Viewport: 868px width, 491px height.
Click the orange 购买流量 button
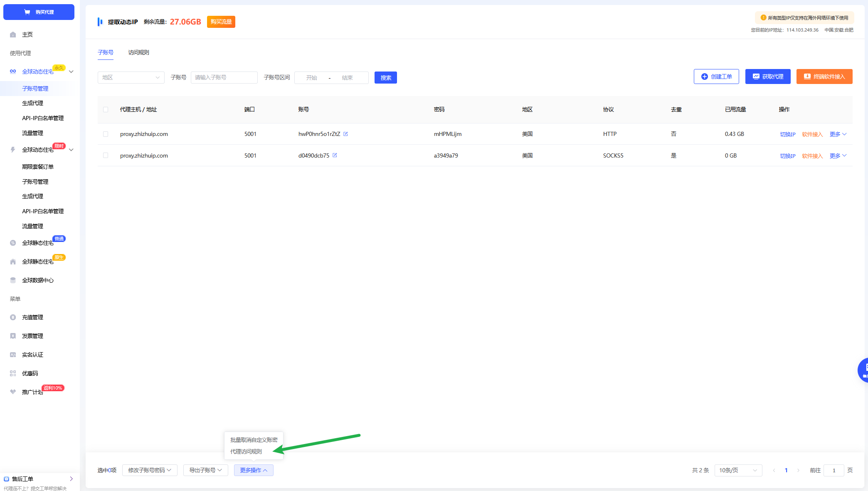(221, 22)
